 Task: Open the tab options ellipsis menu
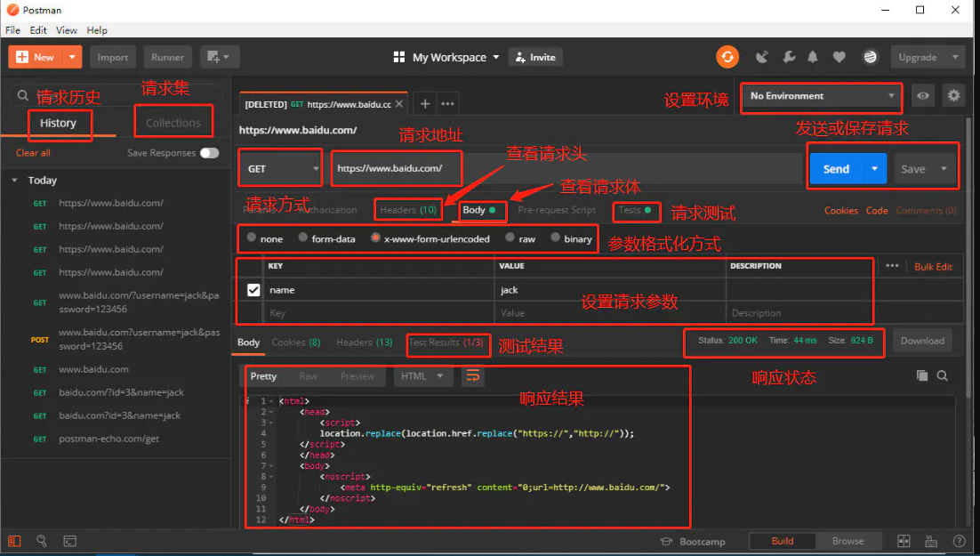pos(447,104)
